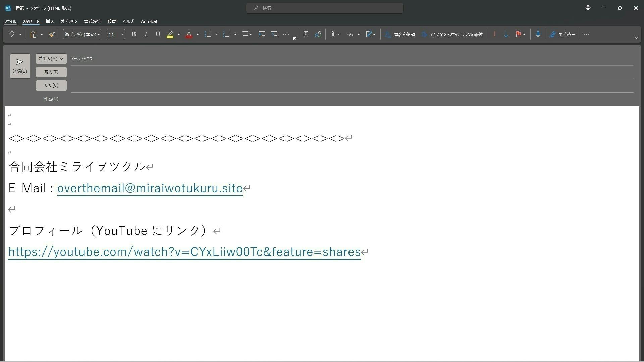Click into the 件名 subject field
The width and height of the screenshot is (644, 362).
coord(352,99)
